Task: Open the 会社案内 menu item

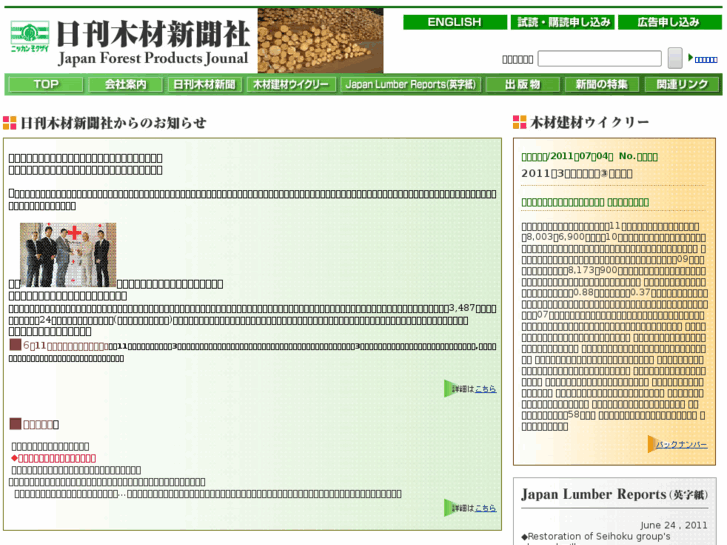Action: tap(126, 84)
